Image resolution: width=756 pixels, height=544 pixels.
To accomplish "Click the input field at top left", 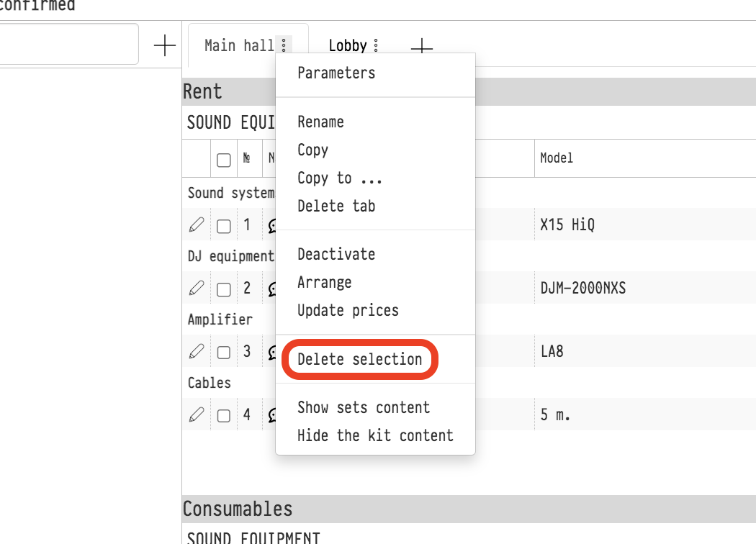I will point(68,45).
